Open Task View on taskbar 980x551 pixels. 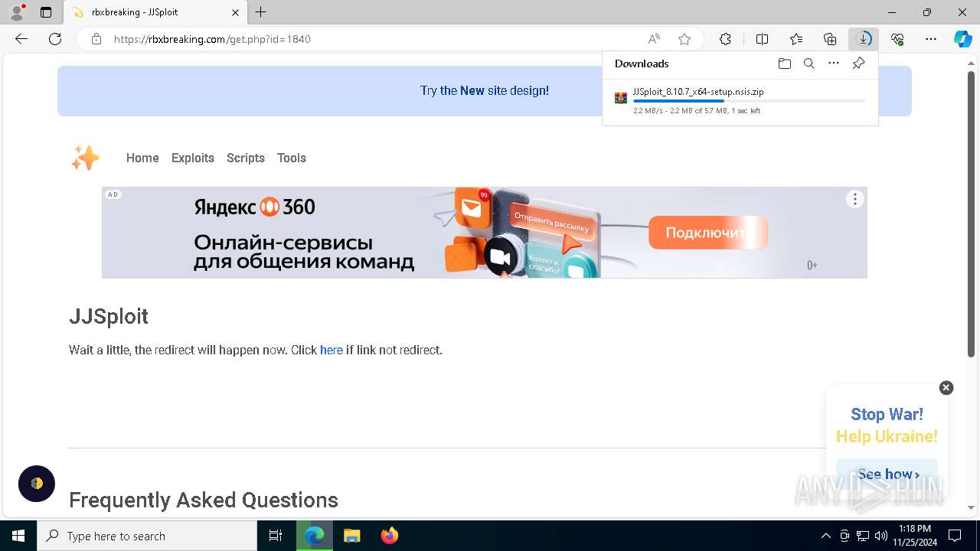pos(276,536)
